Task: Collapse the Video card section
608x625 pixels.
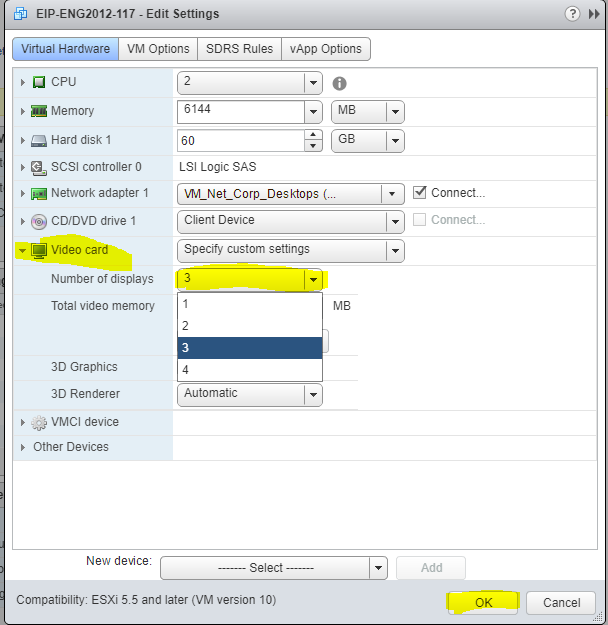Action: [22, 250]
